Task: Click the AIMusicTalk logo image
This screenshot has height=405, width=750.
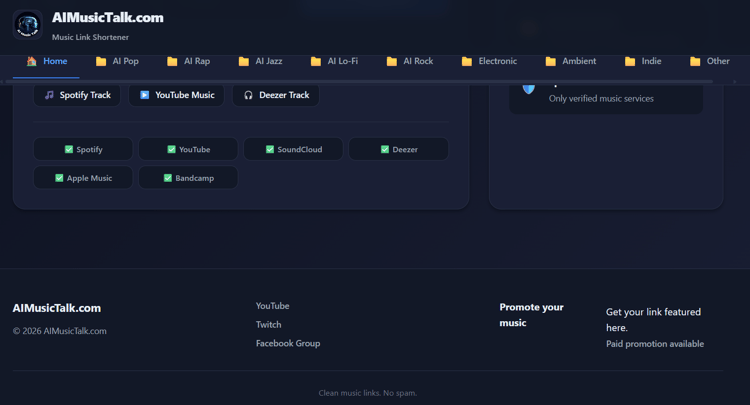Action: pyautogui.click(x=28, y=25)
